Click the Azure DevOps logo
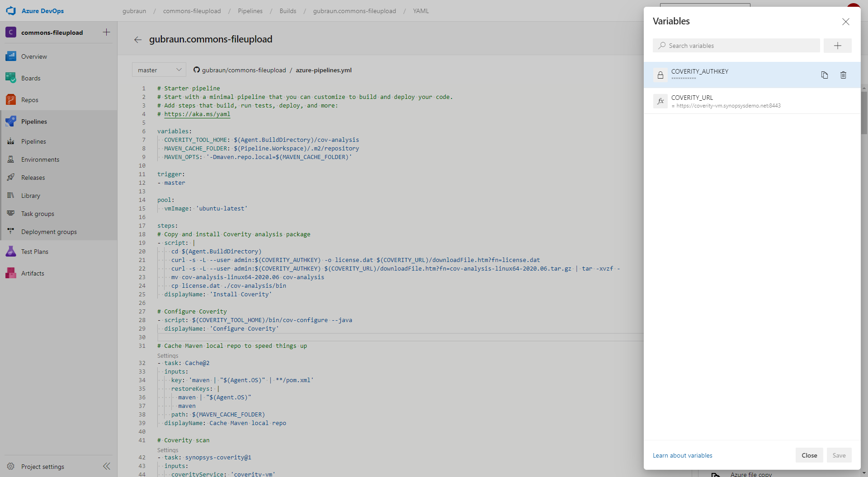Screen dimensions: 868x477 coord(11,11)
